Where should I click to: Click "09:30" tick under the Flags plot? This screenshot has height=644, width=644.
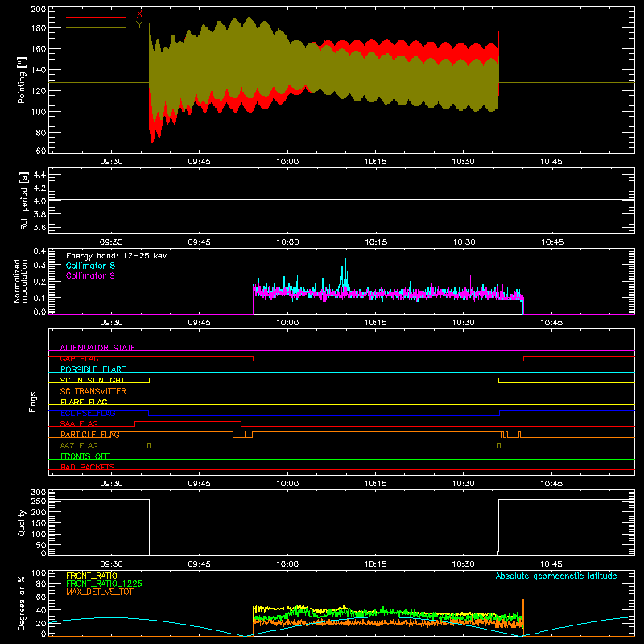pyautogui.click(x=111, y=484)
